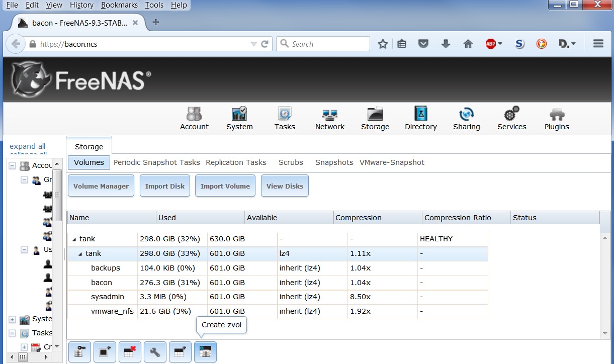Open the Storage section in top navigation

click(x=375, y=119)
